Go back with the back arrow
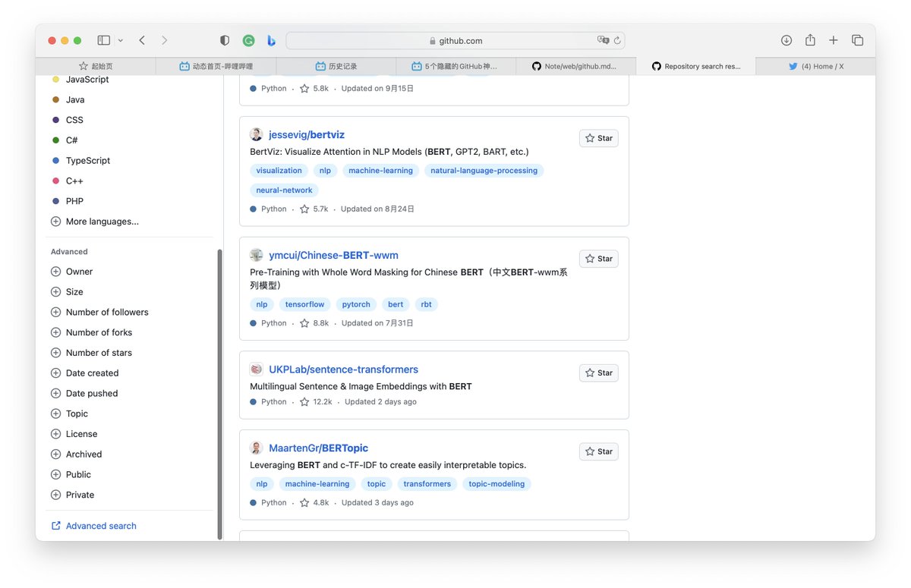This screenshot has width=911, height=588. click(142, 40)
